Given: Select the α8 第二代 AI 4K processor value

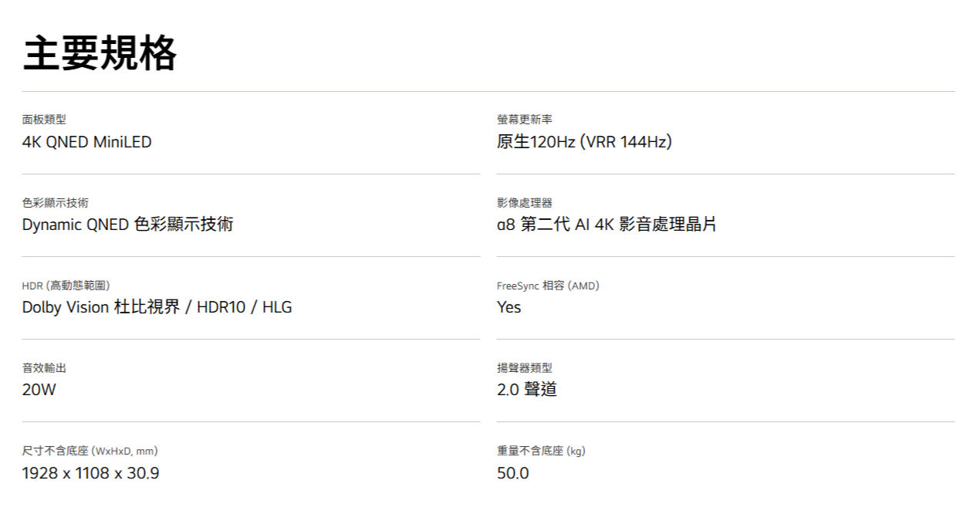Looking at the screenshot, I should click(607, 225).
